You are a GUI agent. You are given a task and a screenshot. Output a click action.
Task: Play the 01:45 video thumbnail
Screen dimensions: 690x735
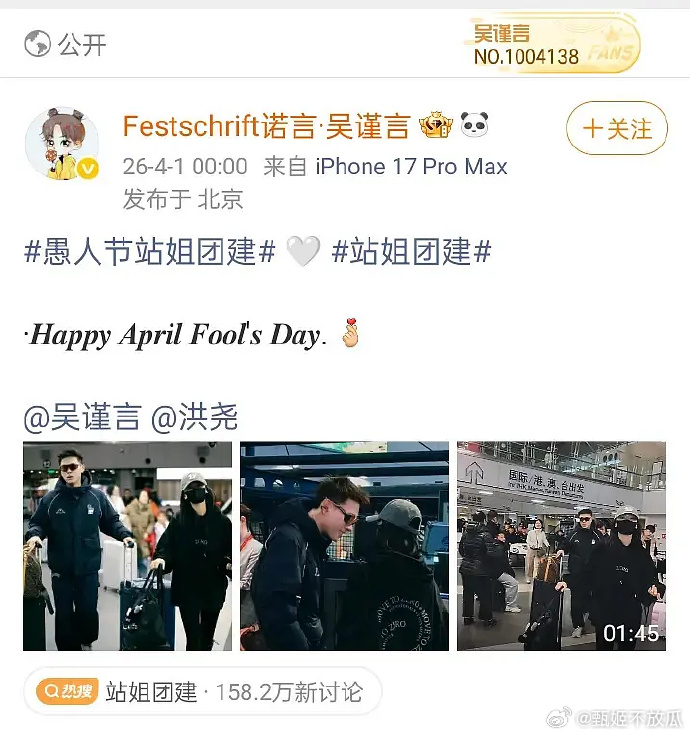(x=562, y=546)
